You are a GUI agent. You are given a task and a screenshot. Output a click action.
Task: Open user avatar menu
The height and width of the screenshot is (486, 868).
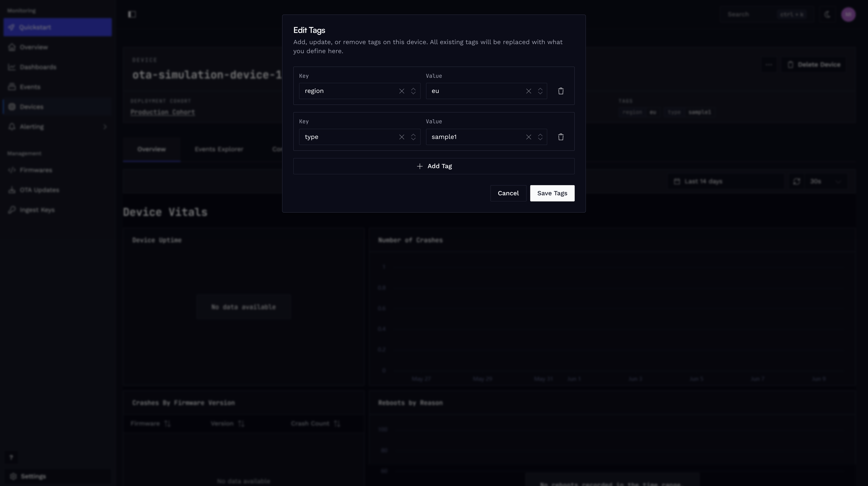(x=848, y=14)
